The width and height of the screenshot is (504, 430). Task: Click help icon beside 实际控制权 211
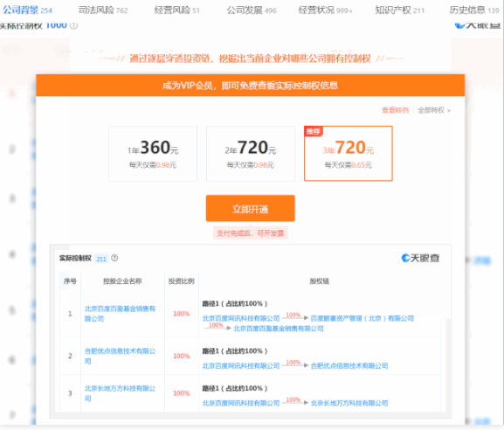pos(114,258)
